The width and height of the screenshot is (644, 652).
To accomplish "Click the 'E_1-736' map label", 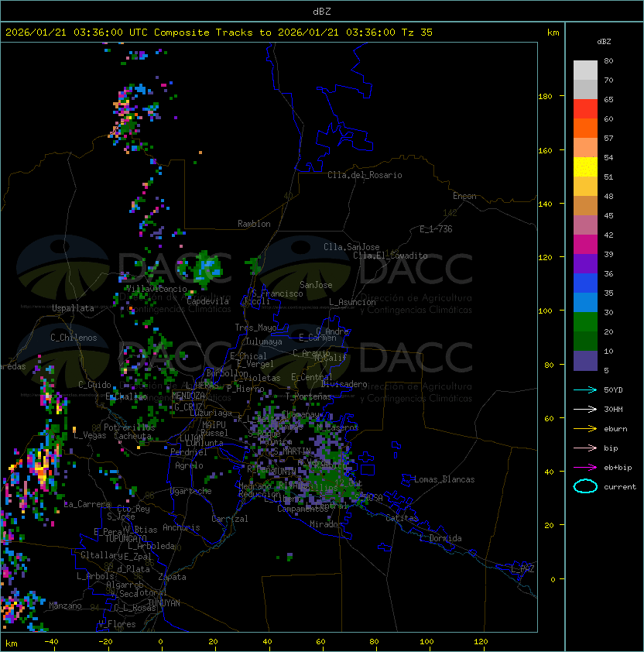I will pyautogui.click(x=436, y=228).
